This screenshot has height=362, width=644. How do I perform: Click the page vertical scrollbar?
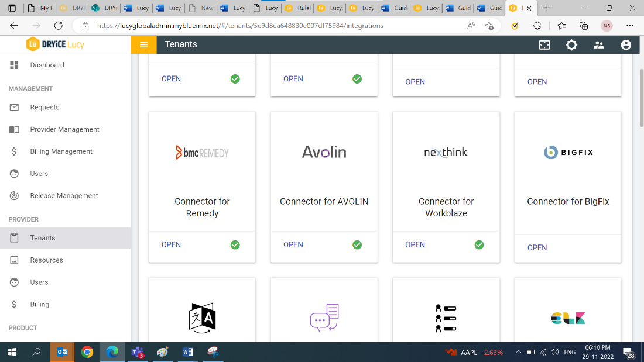click(641, 98)
